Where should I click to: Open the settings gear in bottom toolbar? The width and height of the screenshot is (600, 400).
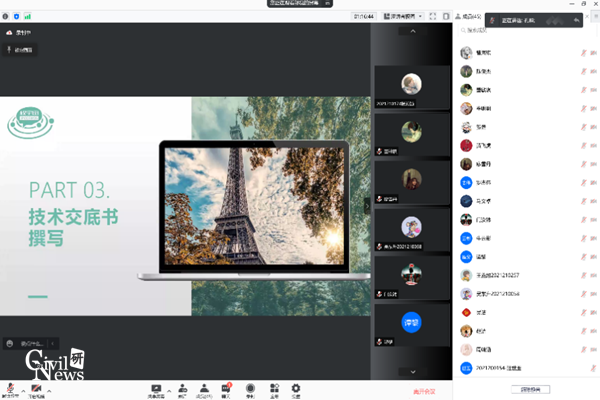(295, 388)
